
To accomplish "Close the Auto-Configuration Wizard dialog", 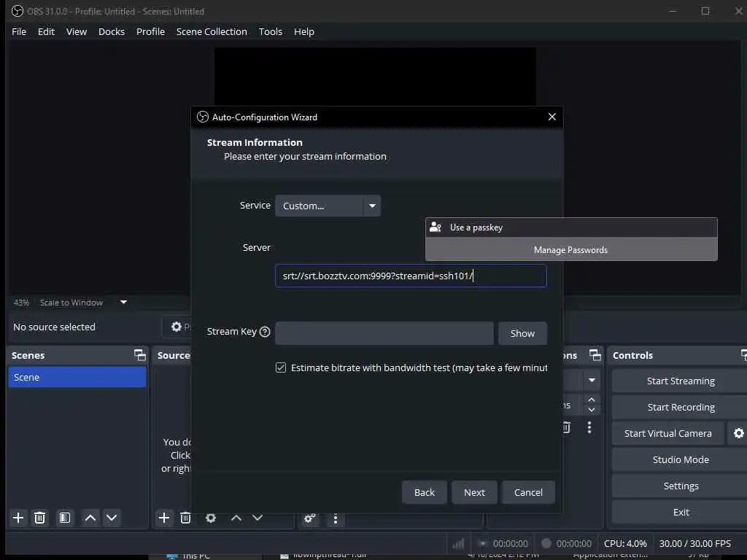I will pos(552,117).
